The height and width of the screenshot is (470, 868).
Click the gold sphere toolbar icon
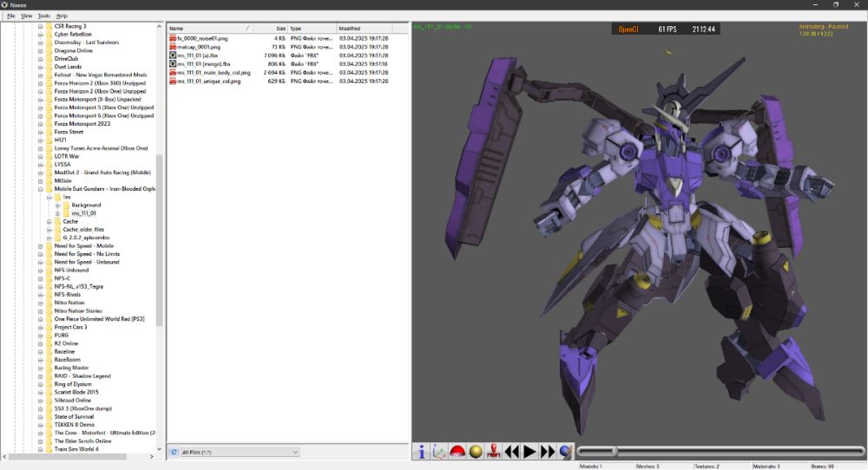(476, 452)
